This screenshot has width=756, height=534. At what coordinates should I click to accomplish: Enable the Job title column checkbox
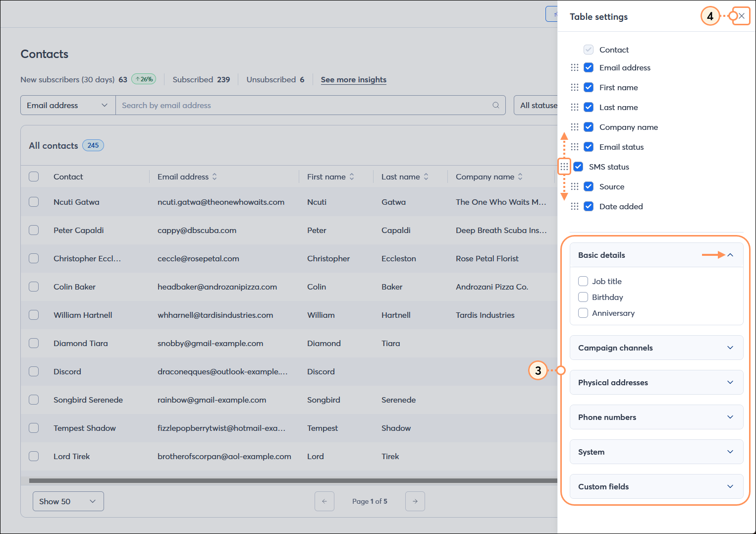point(583,281)
